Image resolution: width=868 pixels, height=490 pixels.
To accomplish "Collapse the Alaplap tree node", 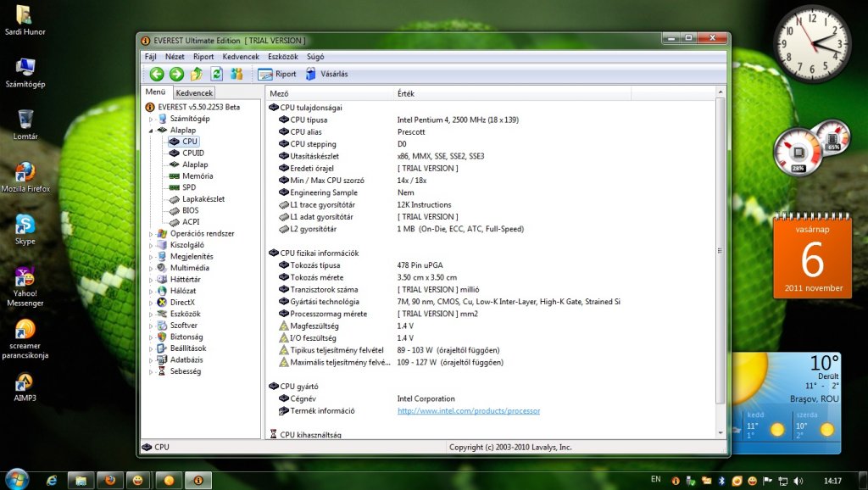I will [151, 131].
